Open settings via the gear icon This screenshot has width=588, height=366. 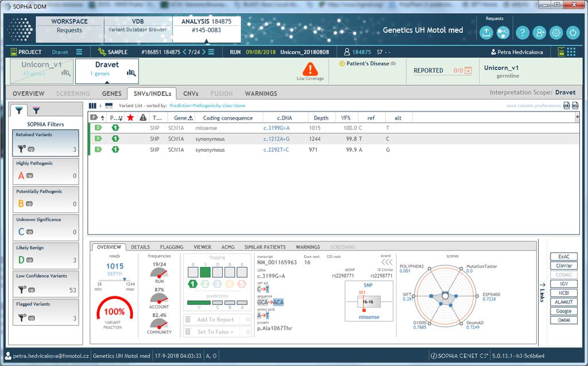556,33
